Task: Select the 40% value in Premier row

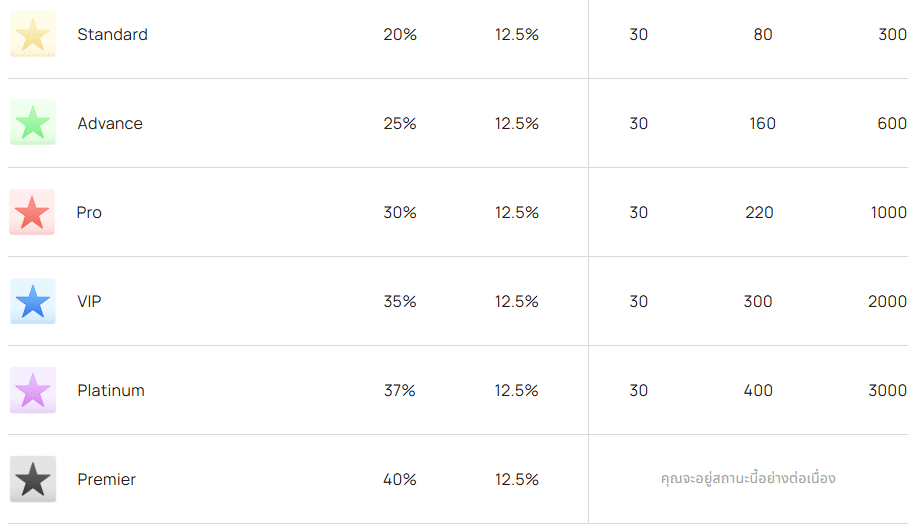Action: point(400,480)
